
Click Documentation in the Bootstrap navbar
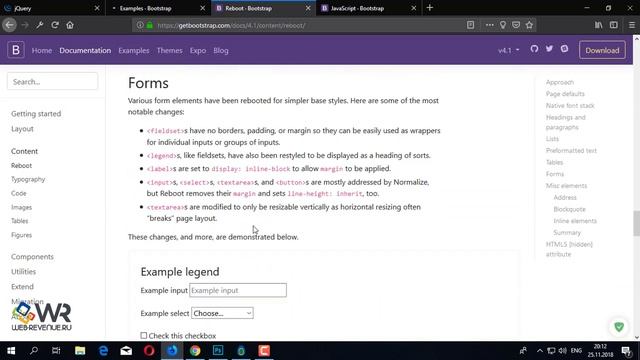85,51
